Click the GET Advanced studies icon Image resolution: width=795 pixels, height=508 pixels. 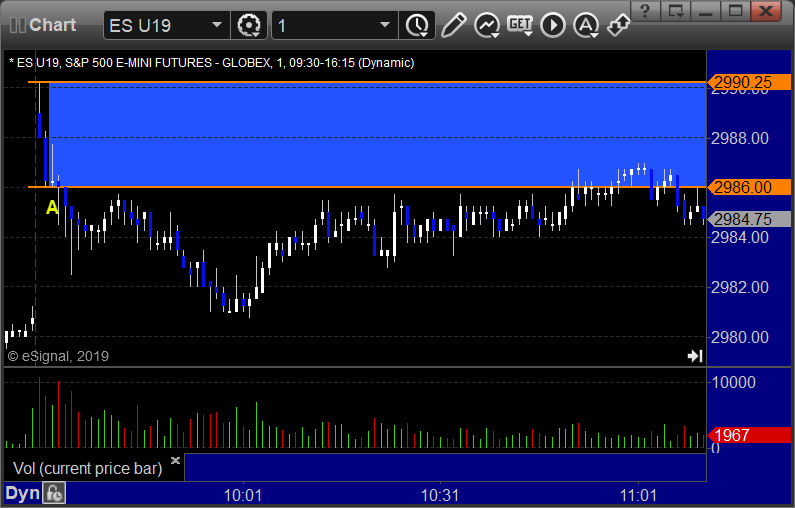click(x=520, y=25)
